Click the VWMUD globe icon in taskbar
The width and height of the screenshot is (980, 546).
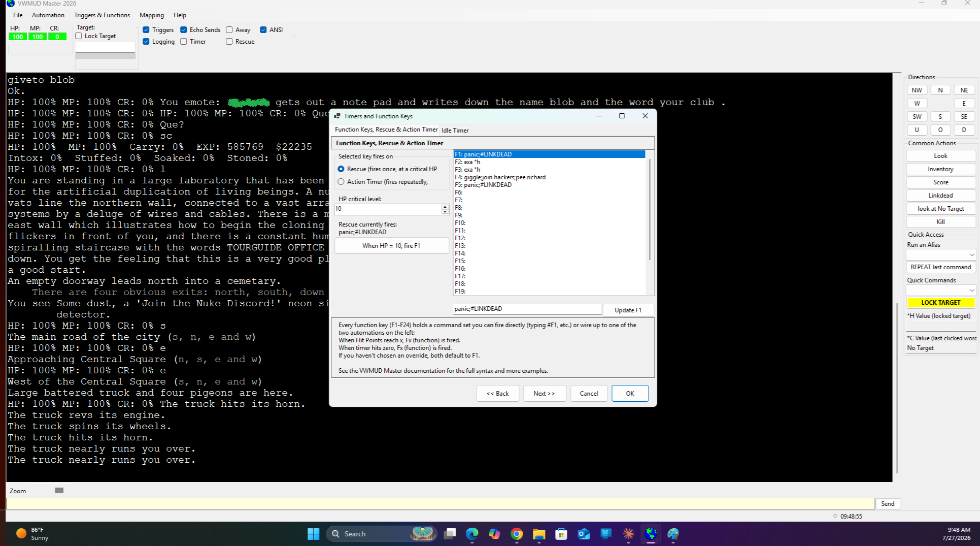[x=651, y=534]
